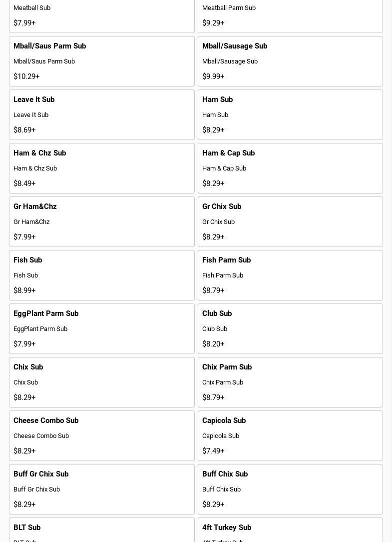392x542 pixels.
Task: Select the Ham & Cap Sub card
Action: tap(290, 168)
